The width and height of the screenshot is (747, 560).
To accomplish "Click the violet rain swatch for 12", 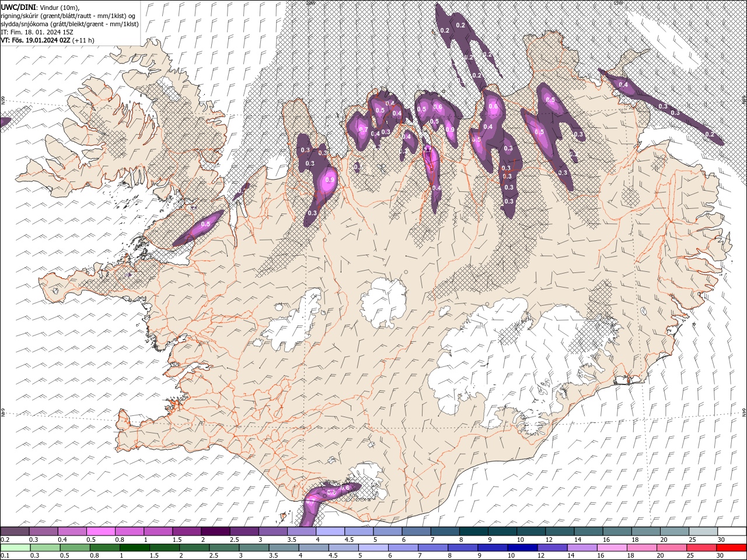I will point(552,548).
